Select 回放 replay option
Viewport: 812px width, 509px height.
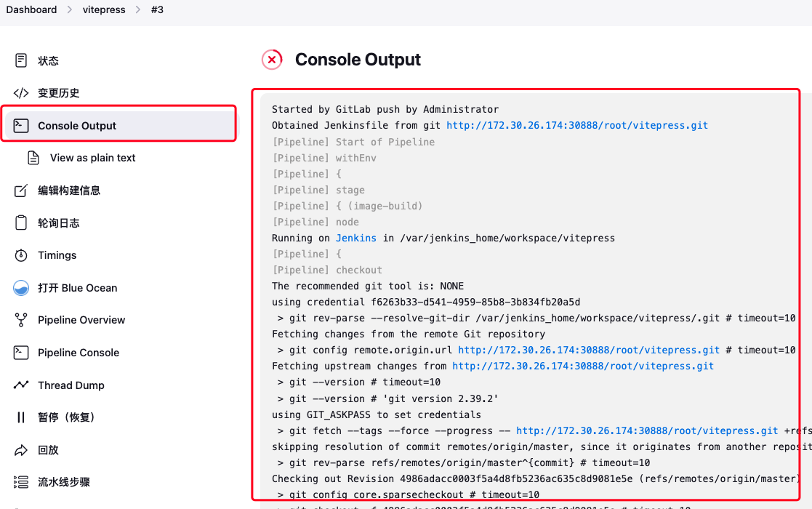click(48, 450)
